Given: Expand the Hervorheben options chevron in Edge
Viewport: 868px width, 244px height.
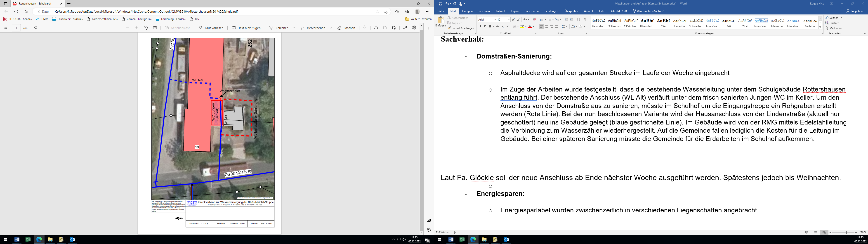Looking at the screenshot, I should click(x=330, y=28).
